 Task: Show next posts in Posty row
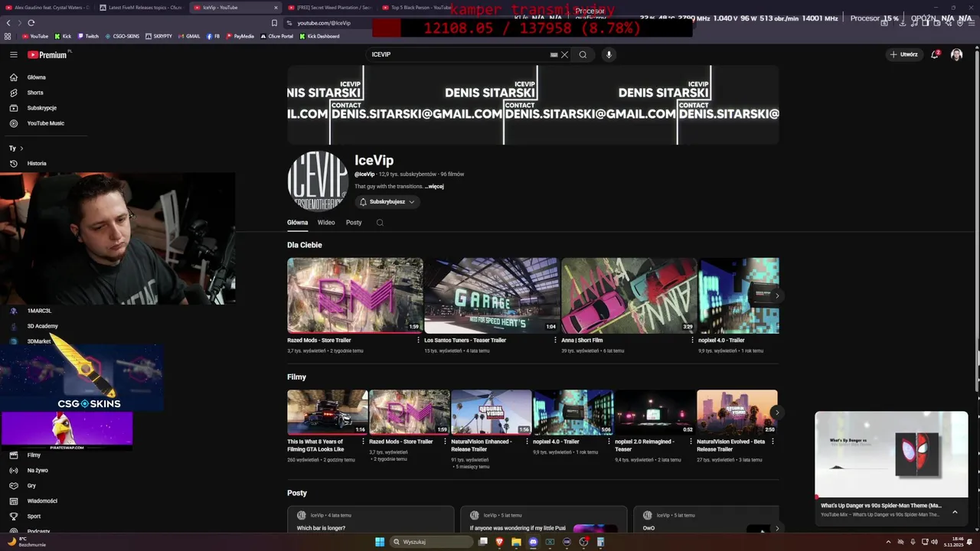(777, 528)
